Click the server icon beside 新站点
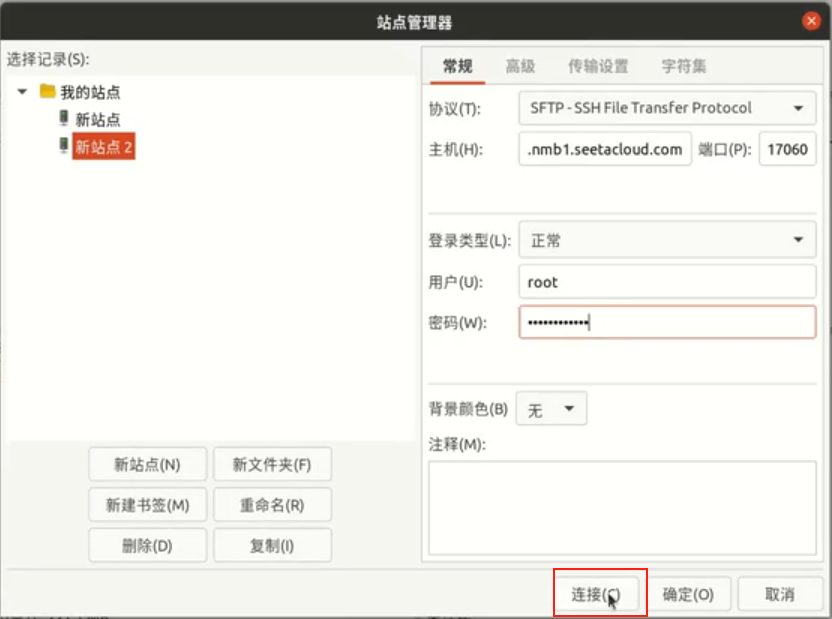Image resolution: width=832 pixels, height=619 pixels. pos(64,118)
